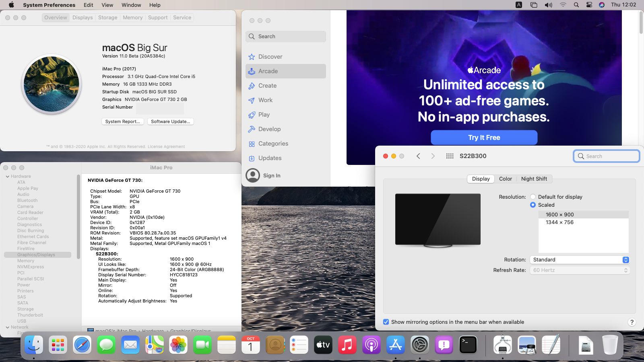Open Spotlight search in the menu bar
Screen dimensions: 644x362
pyautogui.click(x=576, y=5)
